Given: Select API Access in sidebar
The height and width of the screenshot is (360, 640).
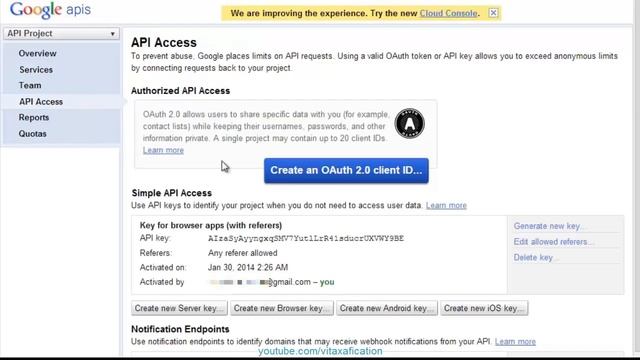Looking at the screenshot, I should coord(41,102).
